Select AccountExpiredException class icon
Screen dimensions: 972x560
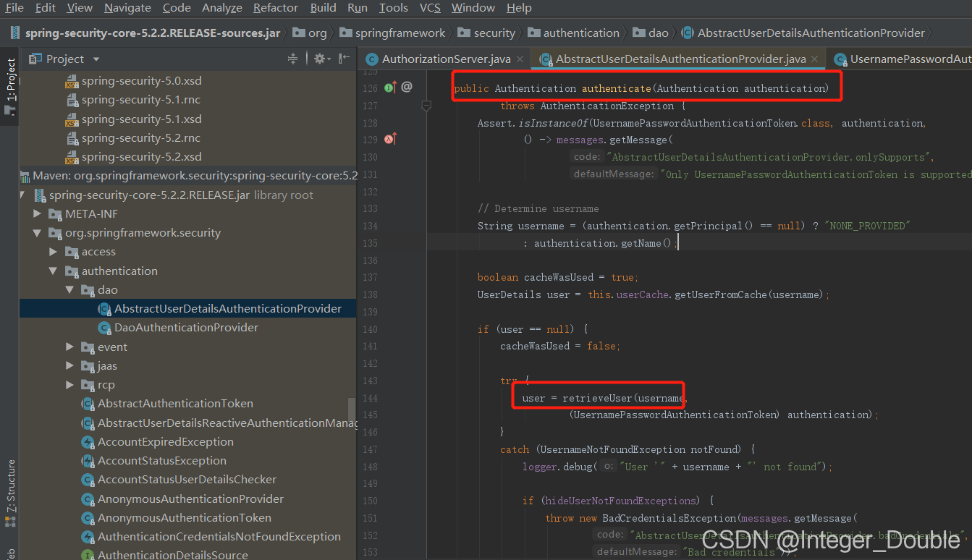point(88,442)
